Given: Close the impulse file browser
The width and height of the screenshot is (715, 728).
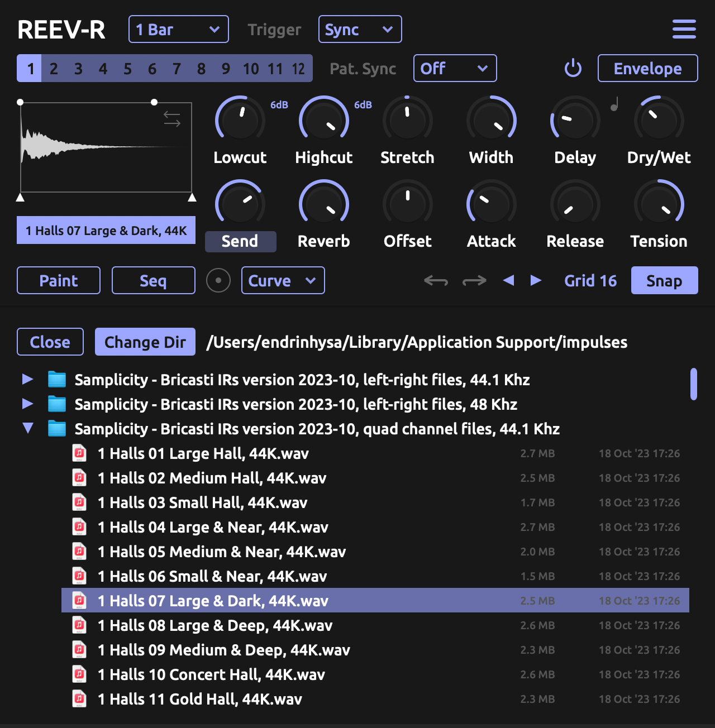Looking at the screenshot, I should pyautogui.click(x=50, y=342).
